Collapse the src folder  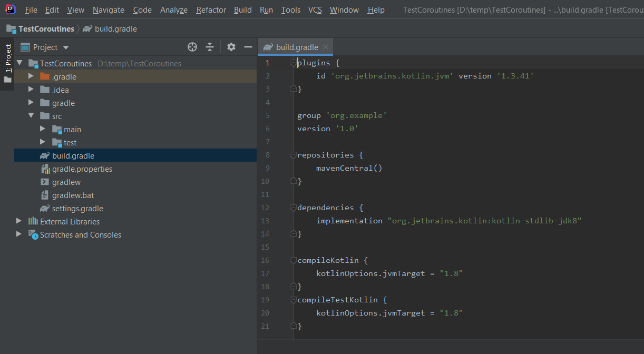click(31, 116)
